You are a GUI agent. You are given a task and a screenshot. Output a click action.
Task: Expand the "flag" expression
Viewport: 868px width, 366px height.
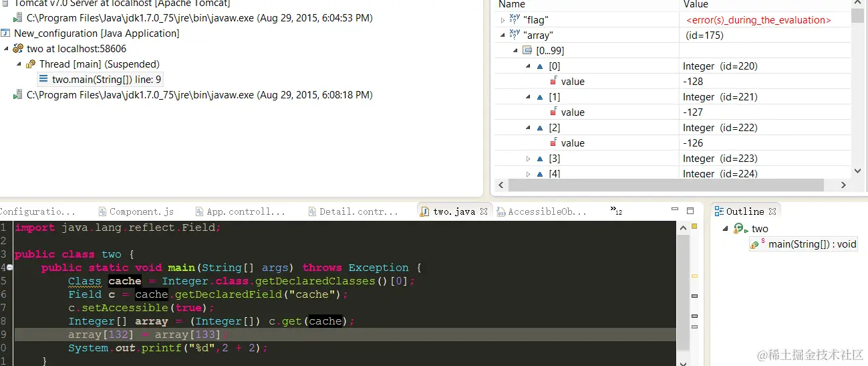pyautogui.click(x=503, y=20)
